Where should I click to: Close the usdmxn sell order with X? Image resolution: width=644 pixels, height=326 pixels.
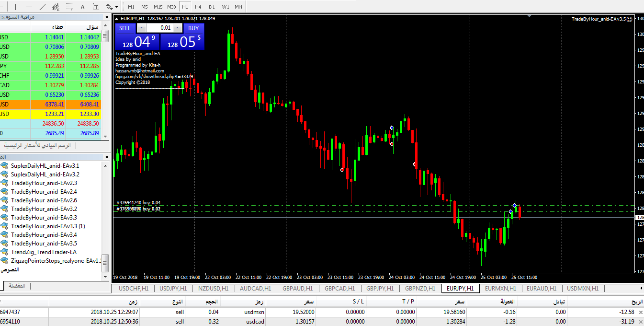tap(641, 312)
